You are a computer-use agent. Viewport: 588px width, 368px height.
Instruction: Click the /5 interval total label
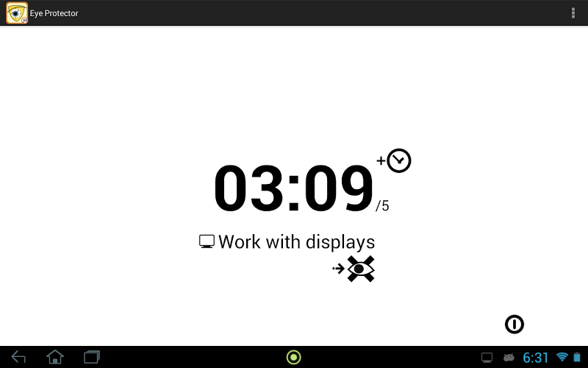point(382,206)
